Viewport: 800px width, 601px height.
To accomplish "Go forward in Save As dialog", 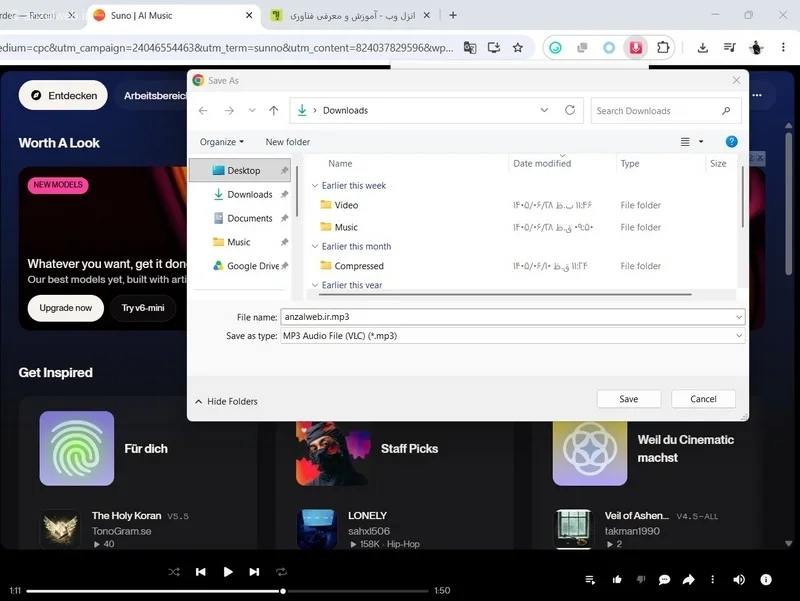I will (x=229, y=111).
